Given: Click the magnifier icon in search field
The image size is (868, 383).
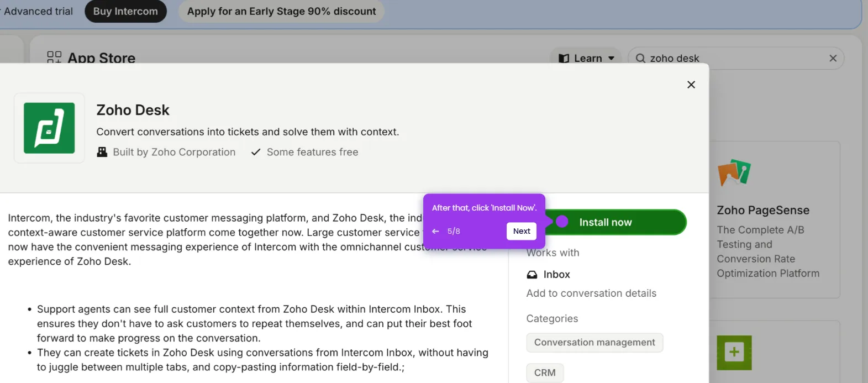Looking at the screenshot, I should 640,58.
